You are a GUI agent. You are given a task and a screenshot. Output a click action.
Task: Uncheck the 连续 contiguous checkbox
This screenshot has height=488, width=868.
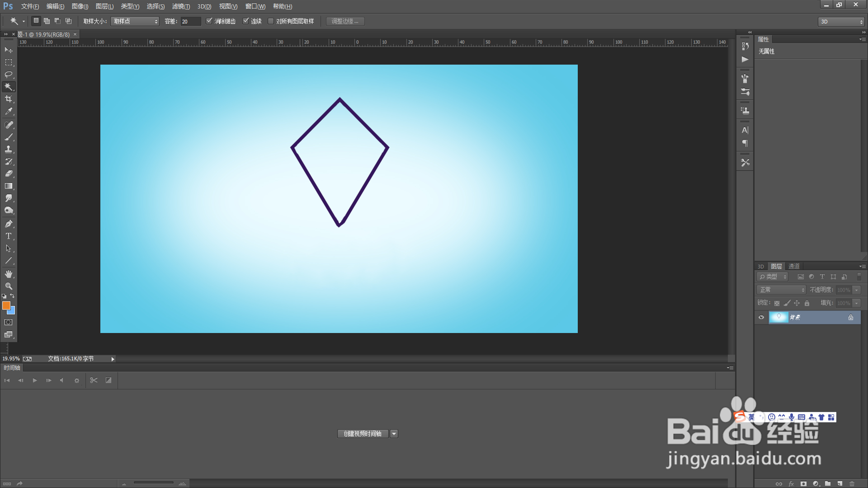(x=246, y=21)
